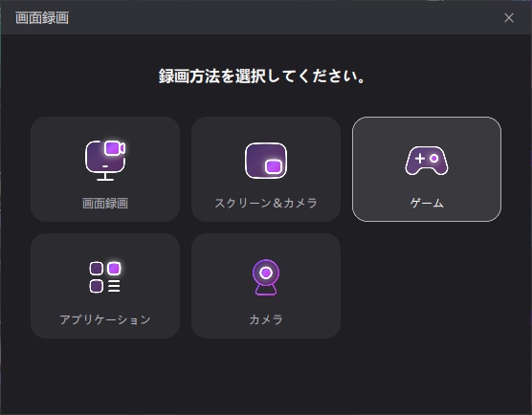Close the 画面録画 dialog
The image size is (532, 415).
[509, 17]
